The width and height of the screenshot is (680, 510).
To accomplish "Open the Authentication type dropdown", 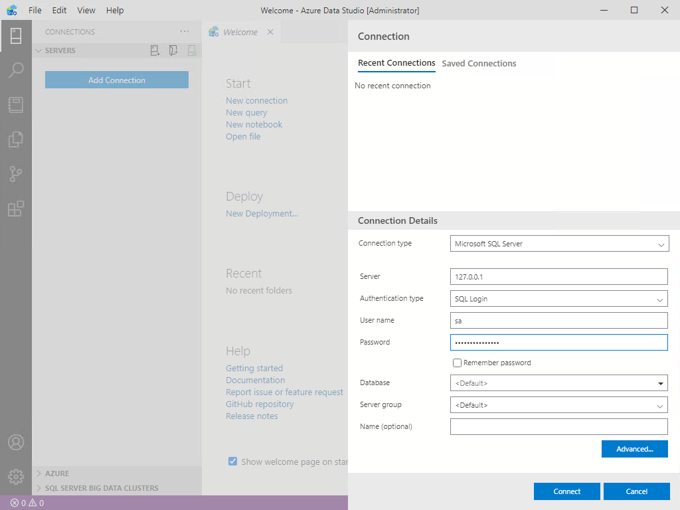I will click(559, 299).
